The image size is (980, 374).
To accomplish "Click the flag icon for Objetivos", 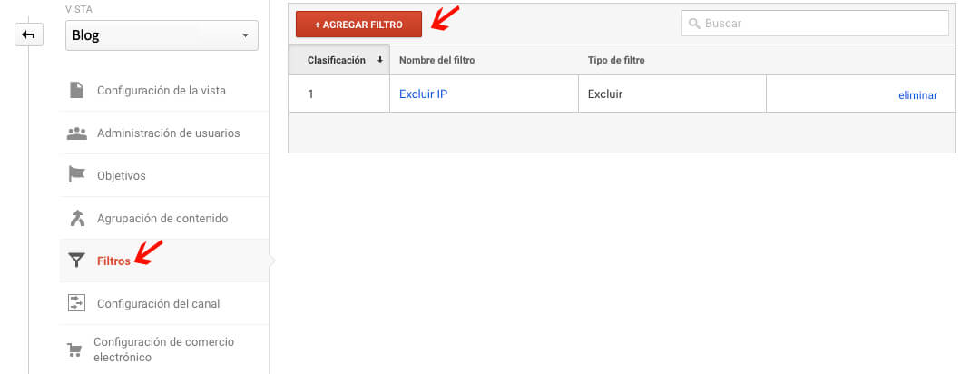I will point(76,175).
